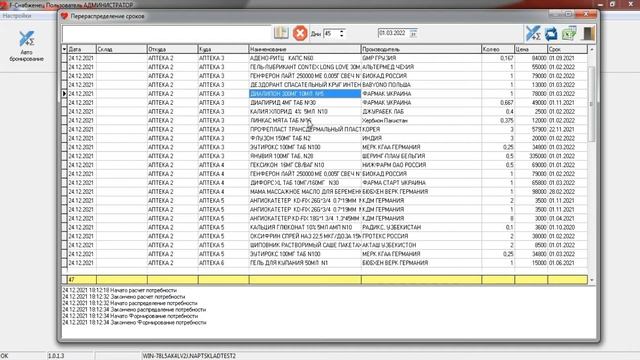640x360 pixels.
Task: Sort by the Наименование column header
Action: click(305, 49)
